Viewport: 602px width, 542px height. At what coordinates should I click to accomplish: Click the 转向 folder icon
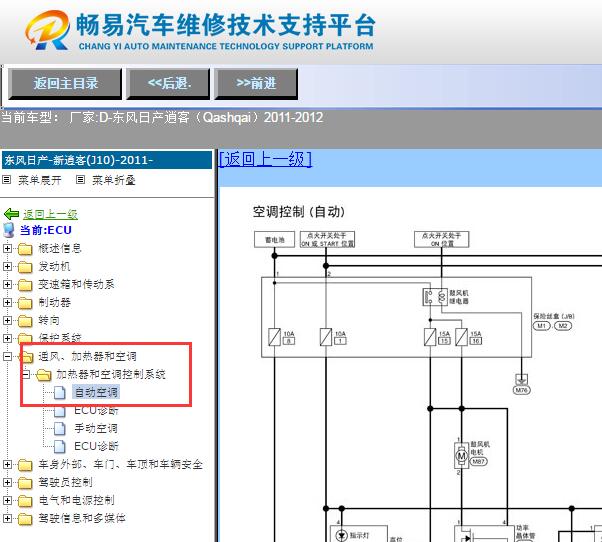click(25, 321)
